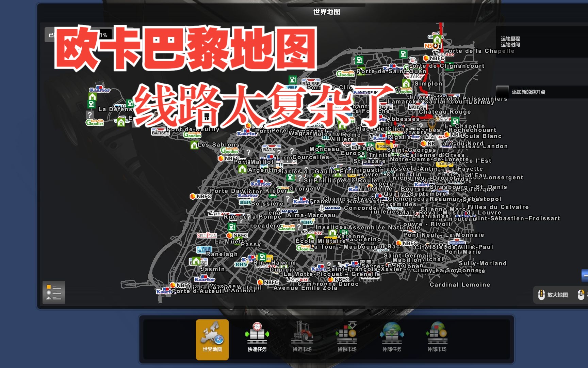Click the 运输时间 route info label
588x368 pixels.
[510, 45]
